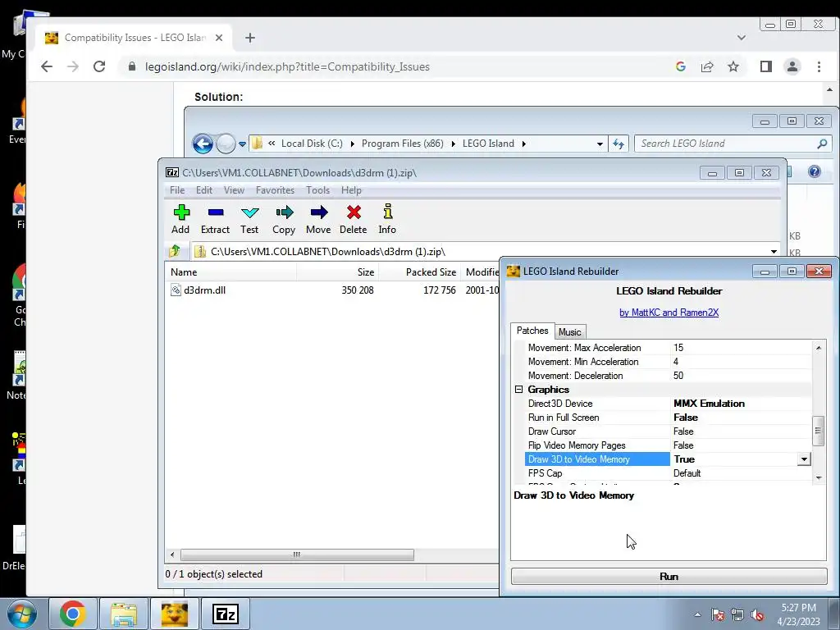This screenshot has height=630, width=840.
Task: Sort 7-Zip list by Name column
Action: pos(231,272)
